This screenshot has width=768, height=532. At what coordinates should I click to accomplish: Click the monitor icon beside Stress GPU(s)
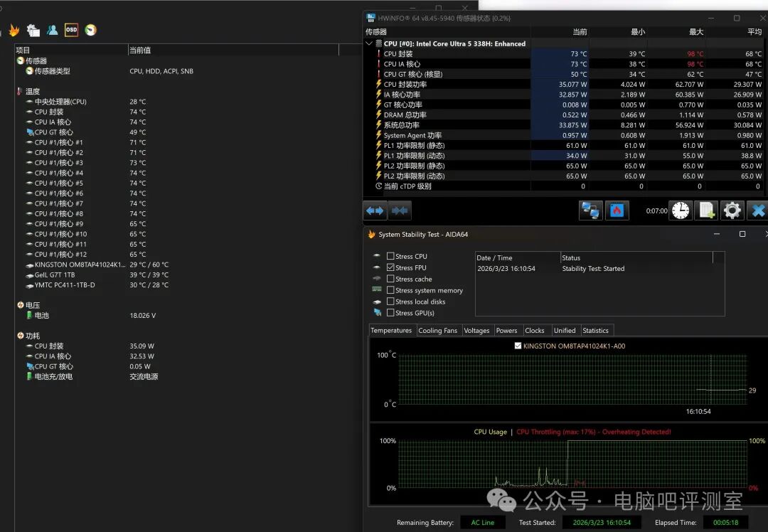point(377,312)
